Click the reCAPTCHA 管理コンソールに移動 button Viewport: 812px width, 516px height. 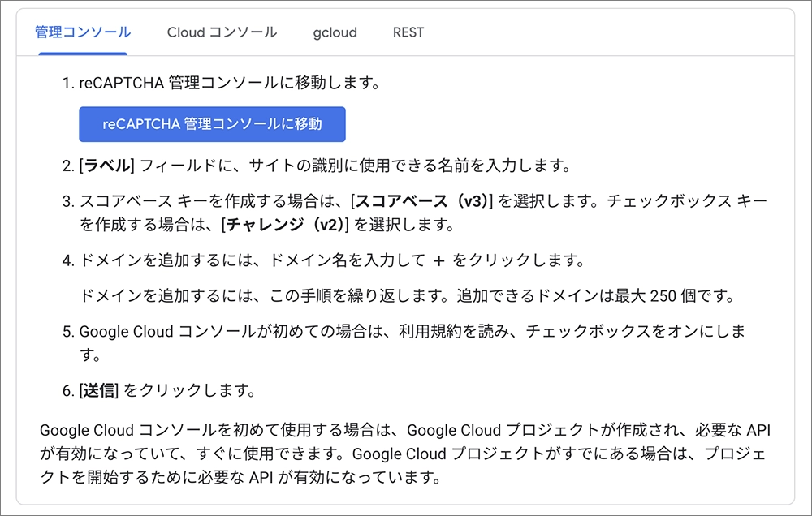tap(212, 124)
